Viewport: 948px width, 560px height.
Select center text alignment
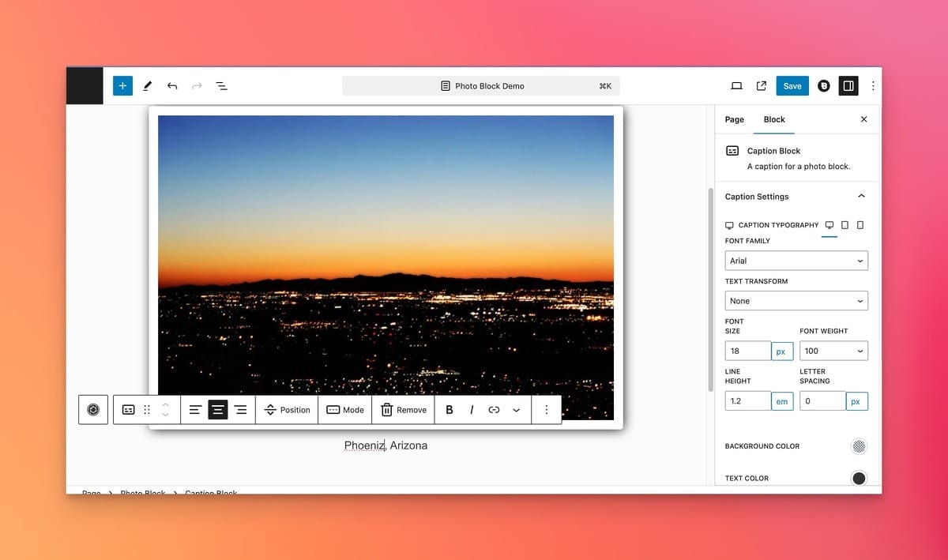217,410
